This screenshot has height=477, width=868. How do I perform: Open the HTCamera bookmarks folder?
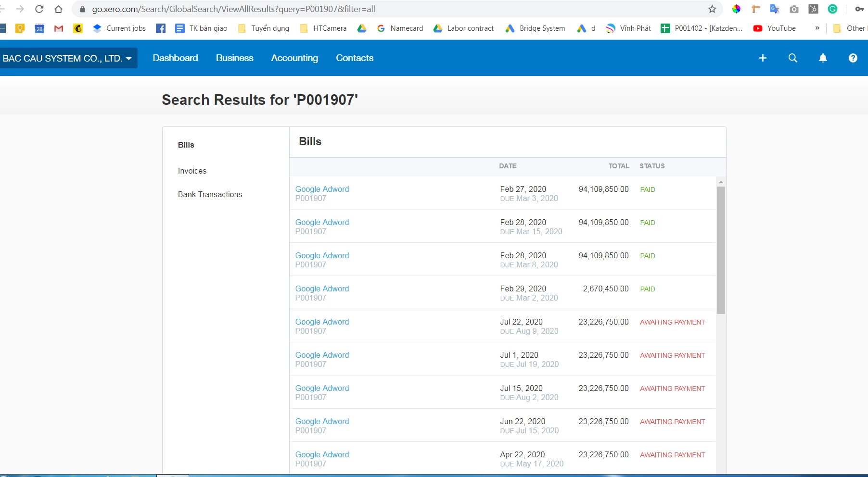click(323, 28)
